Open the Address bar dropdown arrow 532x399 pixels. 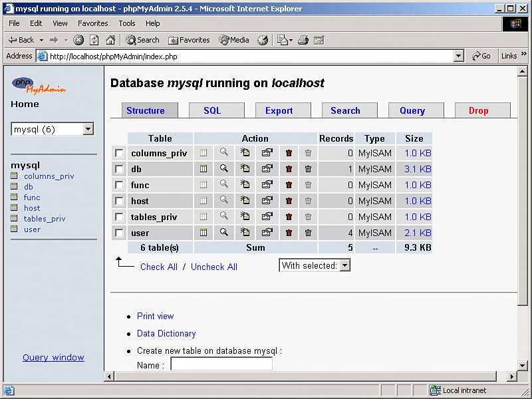[458, 57]
